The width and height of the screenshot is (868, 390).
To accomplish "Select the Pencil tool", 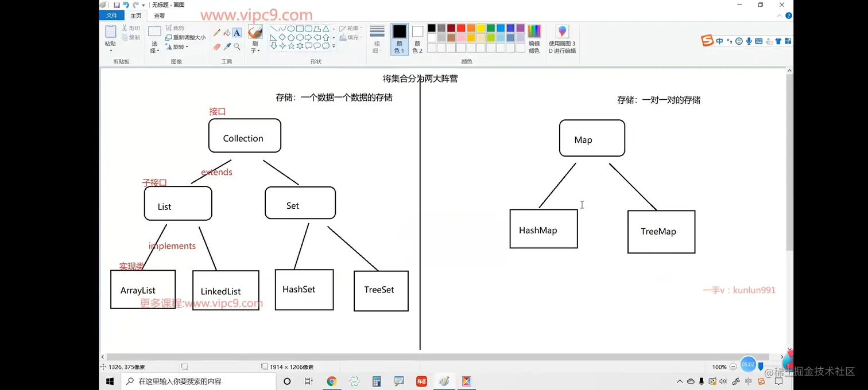I will tap(217, 32).
